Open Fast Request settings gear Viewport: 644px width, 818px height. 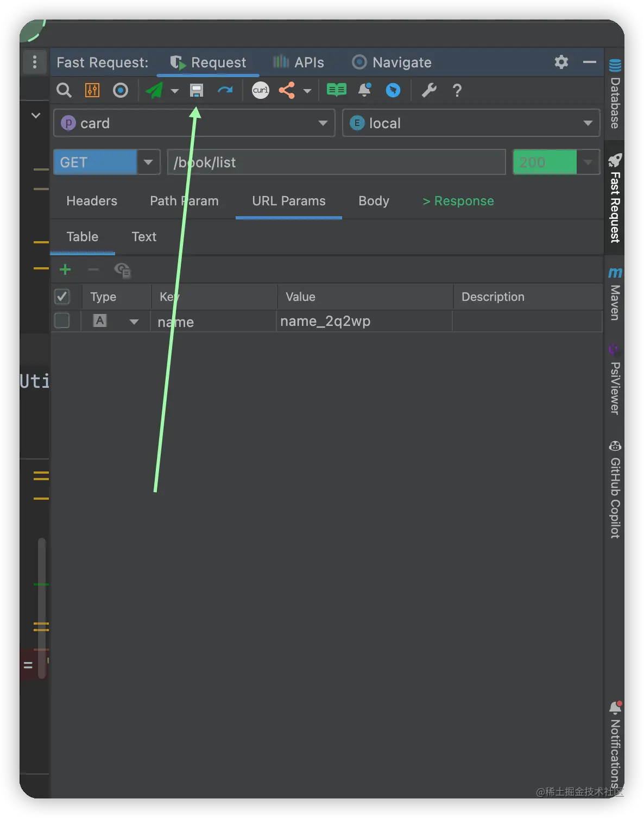tap(561, 62)
